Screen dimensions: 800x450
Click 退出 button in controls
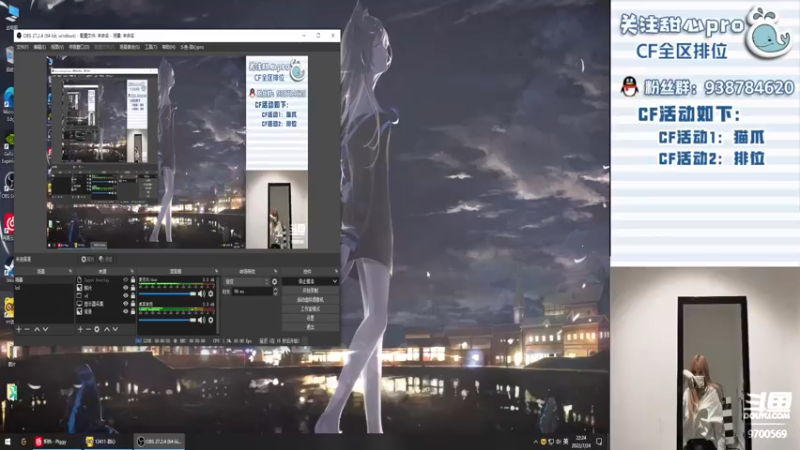click(x=310, y=327)
